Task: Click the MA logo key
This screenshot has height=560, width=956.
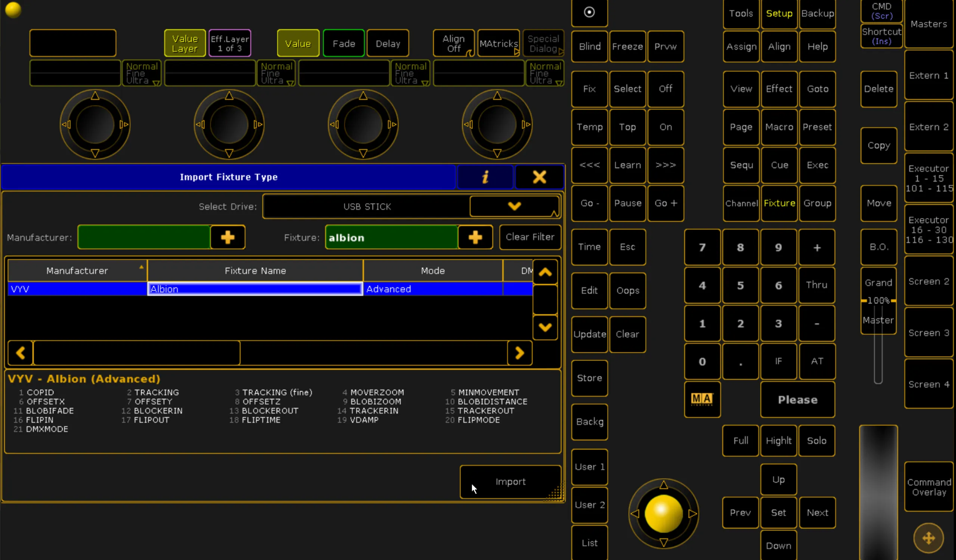Action: [x=702, y=399]
